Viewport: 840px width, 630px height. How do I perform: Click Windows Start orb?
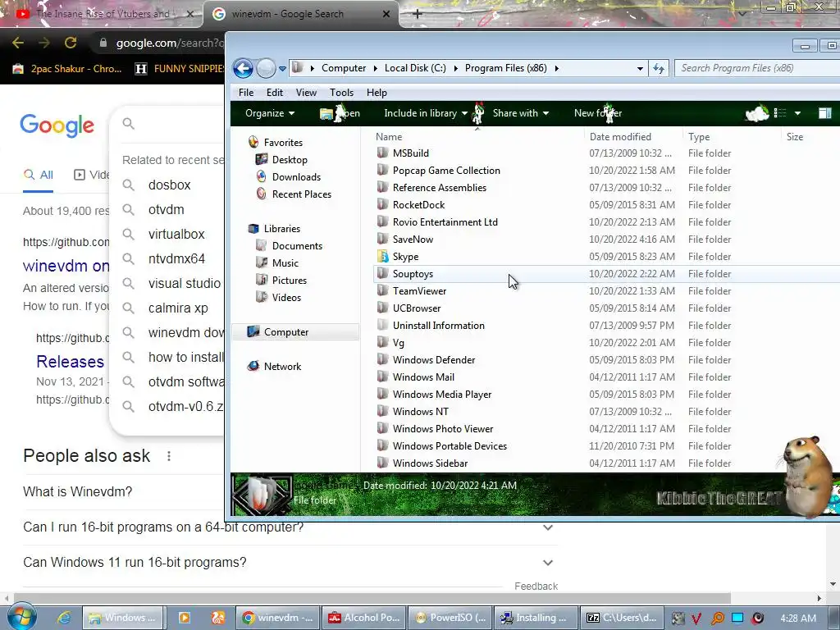[x=22, y=617]
